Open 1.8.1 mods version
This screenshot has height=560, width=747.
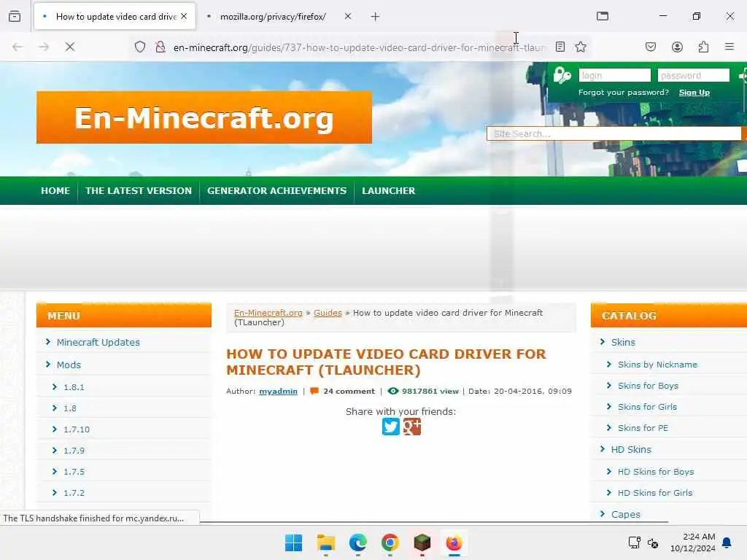click(74, 387)
